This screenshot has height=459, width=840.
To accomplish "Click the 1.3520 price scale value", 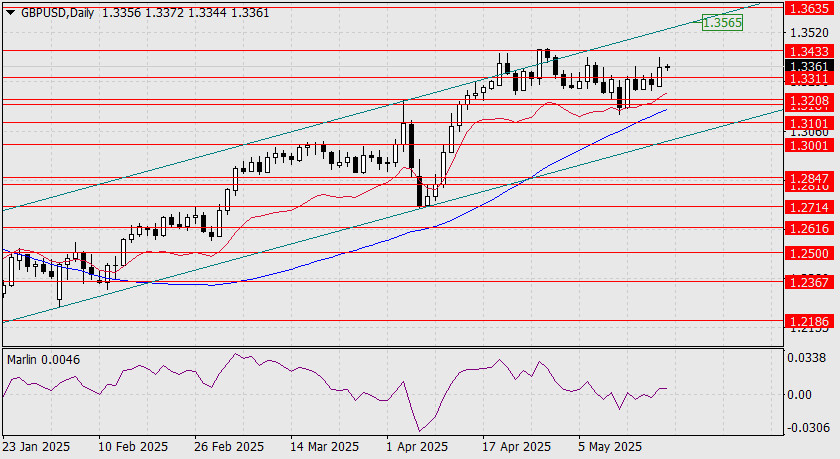I will (x=809, y=32).
